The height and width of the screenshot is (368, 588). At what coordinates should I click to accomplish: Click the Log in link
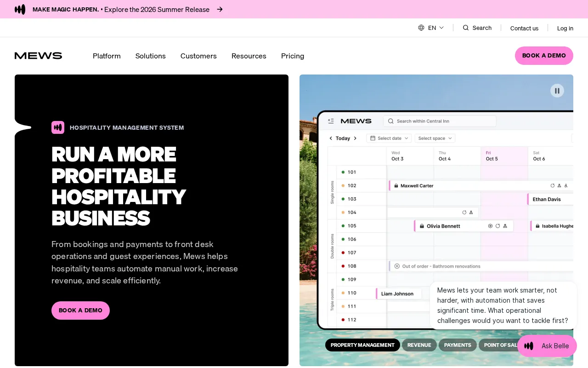tap(565, 28)
